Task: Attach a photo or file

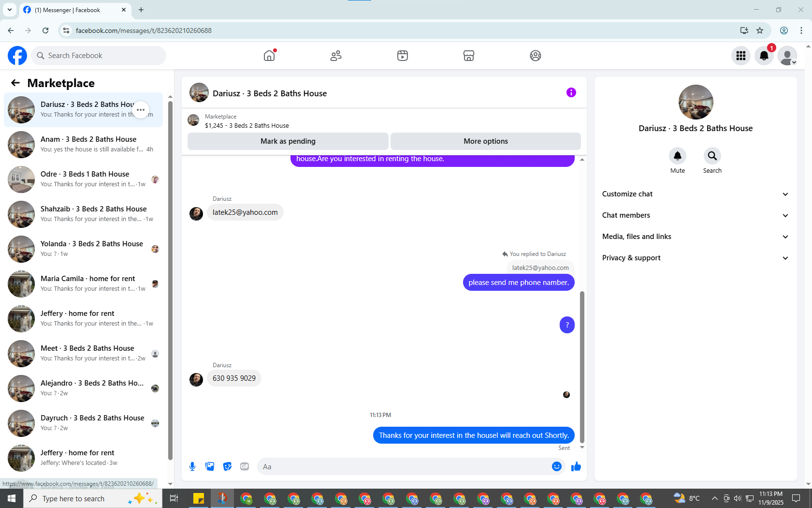Action: pyautogui.click(x=210, y=466)
